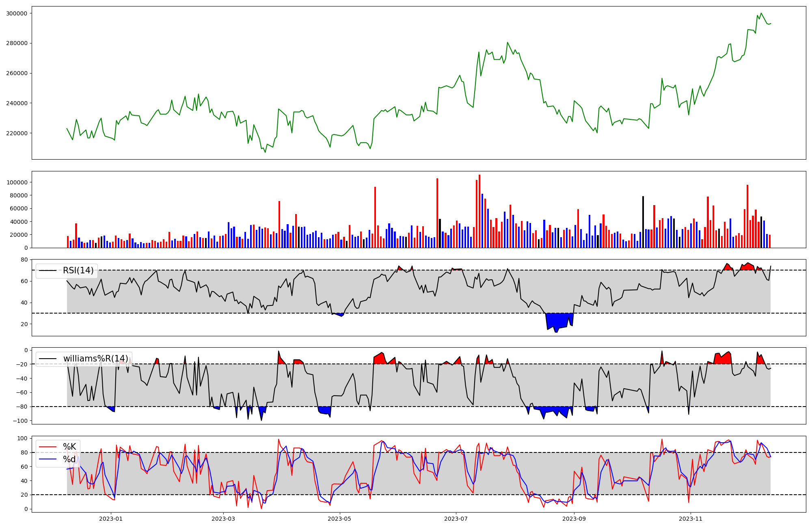Click the green price line's December peak

click(x=761, y=13)
